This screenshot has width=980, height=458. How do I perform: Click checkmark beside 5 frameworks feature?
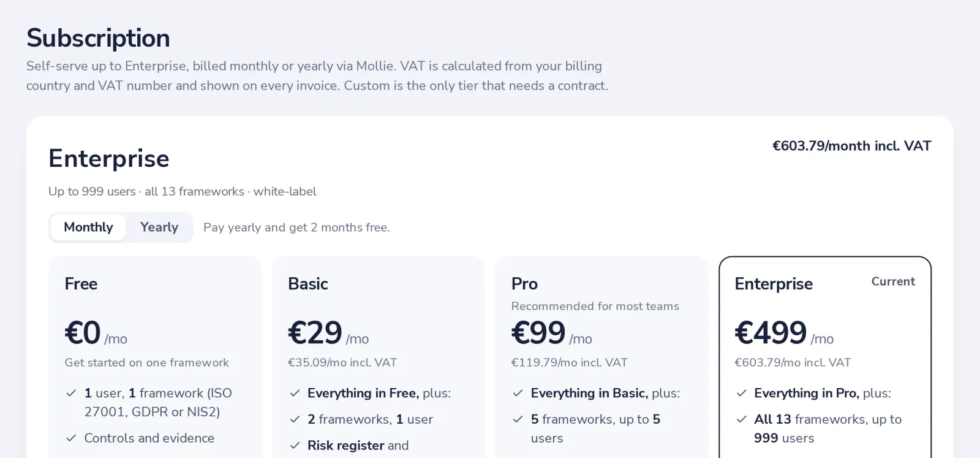(518, 419)
